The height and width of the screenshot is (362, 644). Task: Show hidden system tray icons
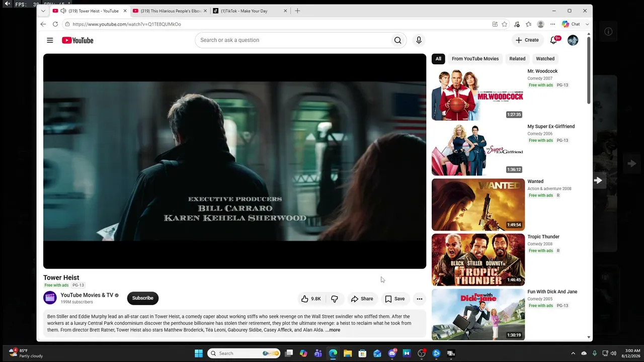[573, 353]
